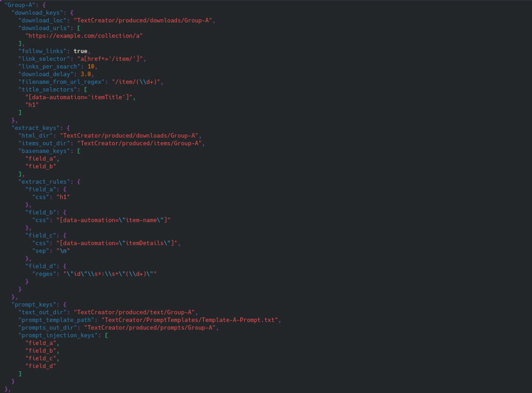Click the "html_dir" key
This screenshot has height=393, width=532.
coord(35,135)
